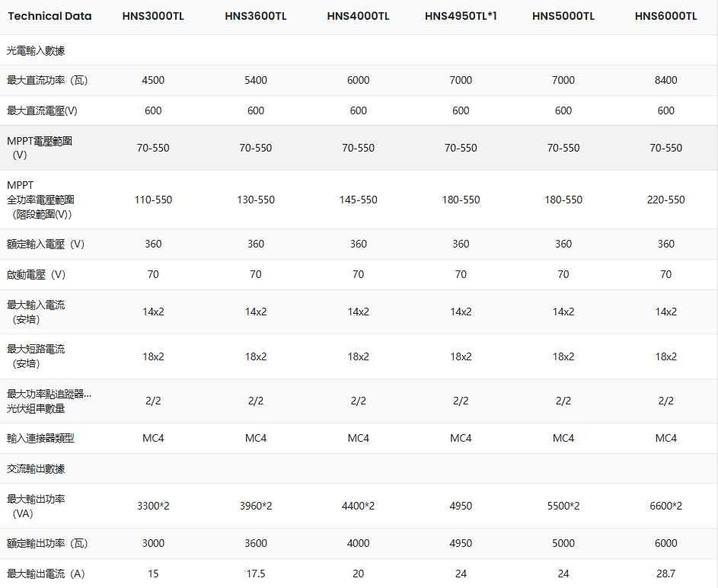Click the HNS5000TL column header
The height and width of the screenshot is (588, 718).
(563, 16)
